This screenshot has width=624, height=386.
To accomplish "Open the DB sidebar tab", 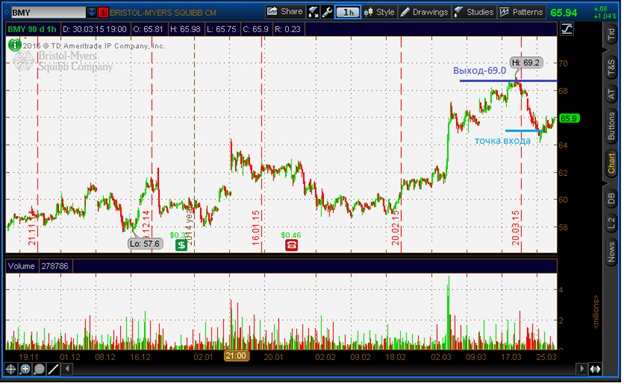I will [x=611, y=199].
